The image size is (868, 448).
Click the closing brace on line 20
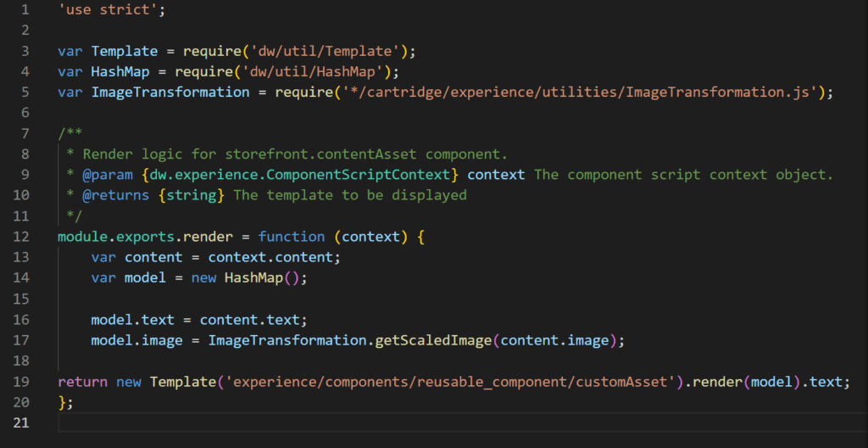62,402
